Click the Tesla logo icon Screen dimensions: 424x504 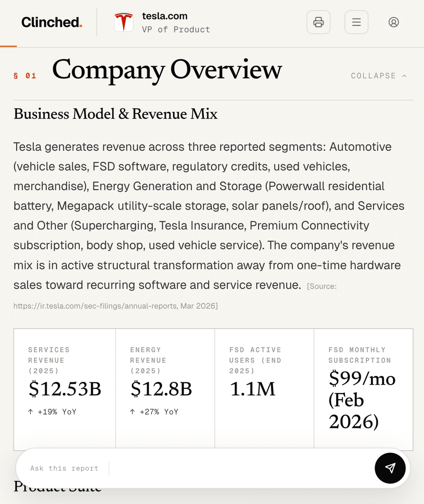click(x=124, y=22)
